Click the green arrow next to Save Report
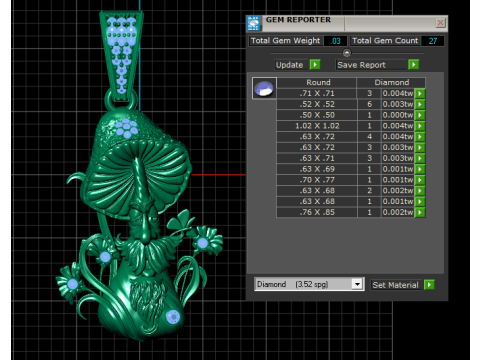Screen dimensions: 480x360 tap(413, 64)
